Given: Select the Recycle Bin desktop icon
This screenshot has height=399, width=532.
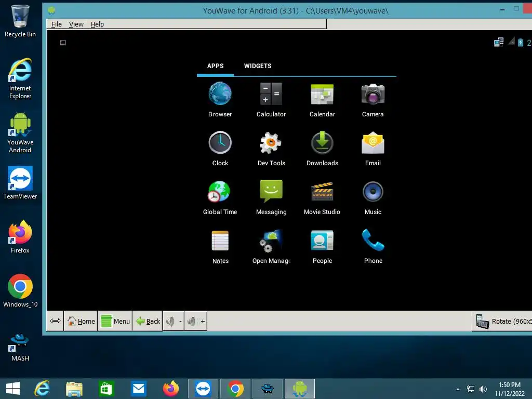Looking at the screenshot, I should (20, 21).
